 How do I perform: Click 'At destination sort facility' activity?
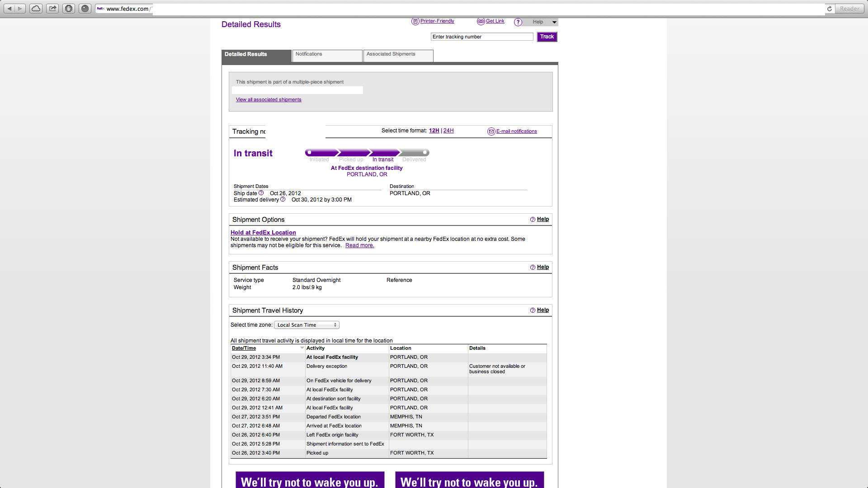pos(334,399)
